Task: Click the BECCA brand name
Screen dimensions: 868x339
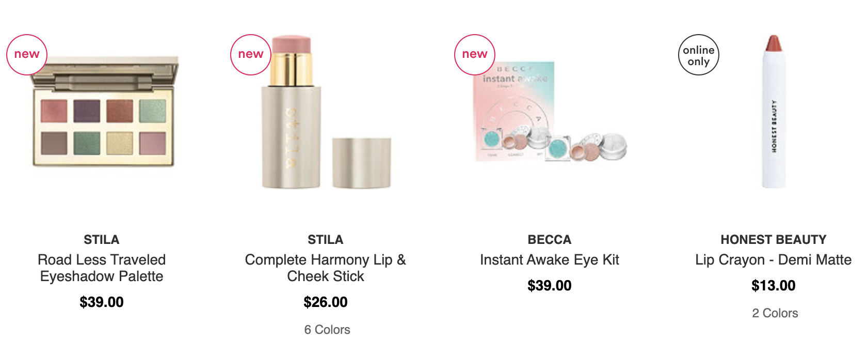Action: tap(550, 240)
